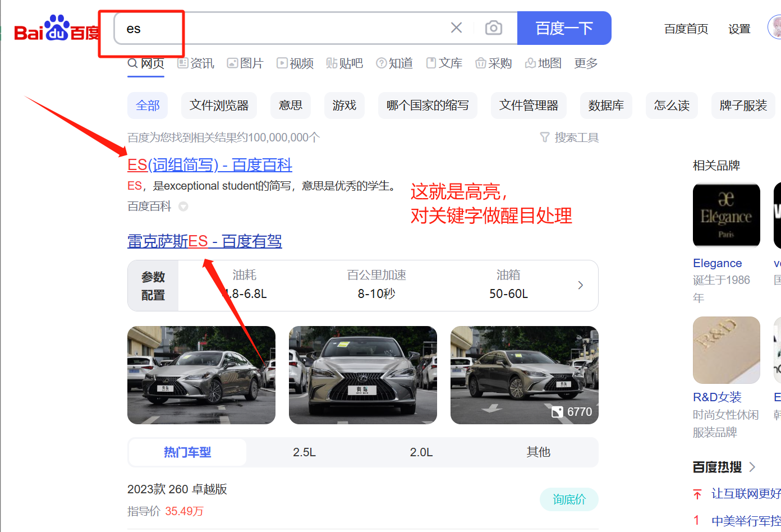Switch to the 视频 tab
This screenshot has height=532, width=781.
coord(295,63)
